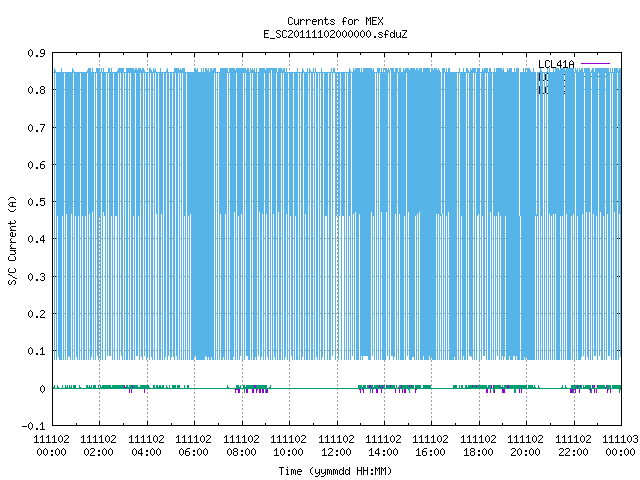Click the '02:00' time tick label
The image size is (640, 480).
point(99,452)
